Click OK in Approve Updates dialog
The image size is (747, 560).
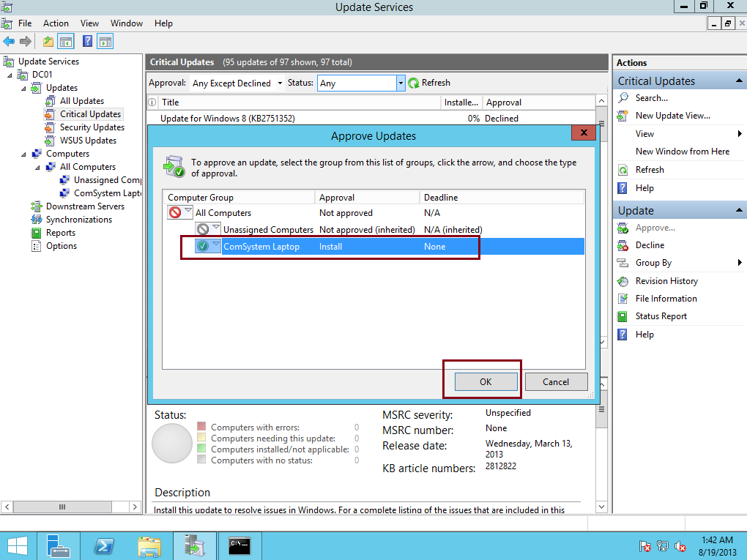click(x=486, y=382)
